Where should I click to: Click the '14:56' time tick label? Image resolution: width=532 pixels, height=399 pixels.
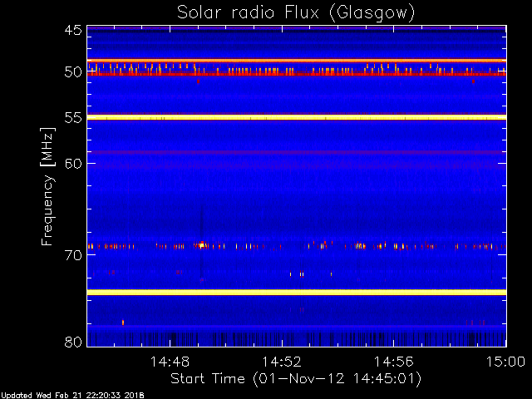(393, 362)
